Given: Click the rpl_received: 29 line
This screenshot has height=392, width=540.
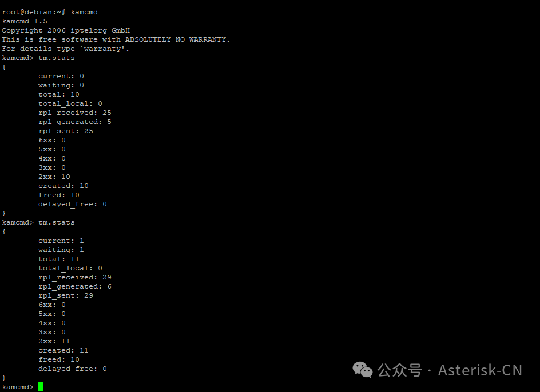Looking at the screenshot, I should tap(75, 277).
